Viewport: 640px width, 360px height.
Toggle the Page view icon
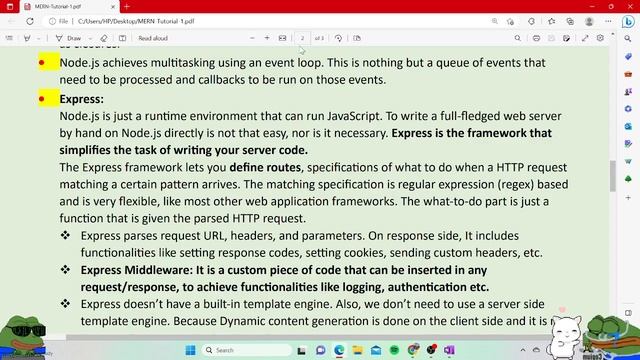(357, 38)
